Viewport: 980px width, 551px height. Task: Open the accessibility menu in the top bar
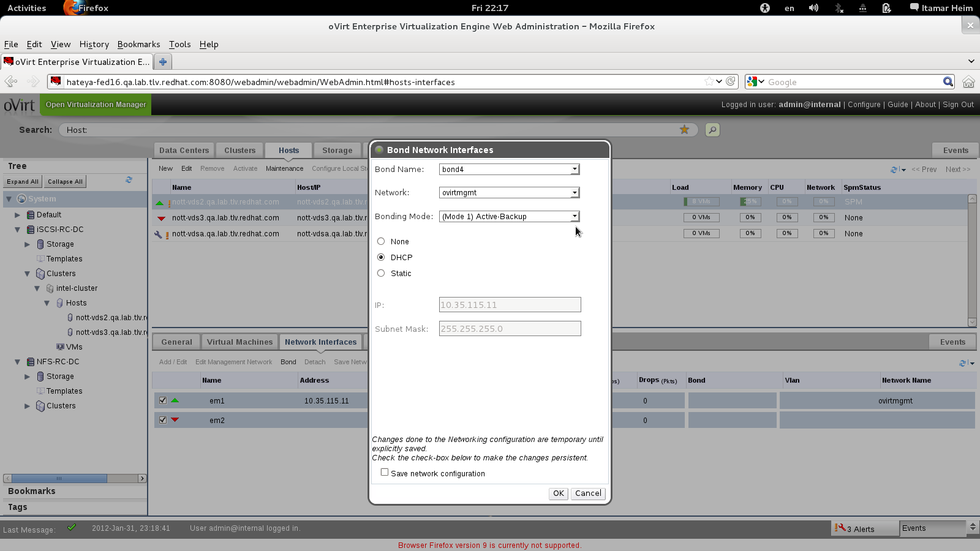coord(765,8)
